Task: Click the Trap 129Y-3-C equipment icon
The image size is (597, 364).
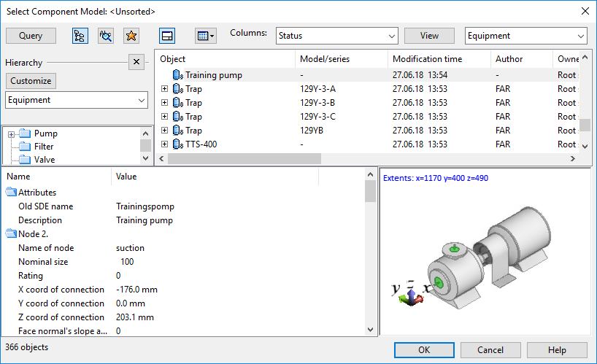Action: click(178, 117)
